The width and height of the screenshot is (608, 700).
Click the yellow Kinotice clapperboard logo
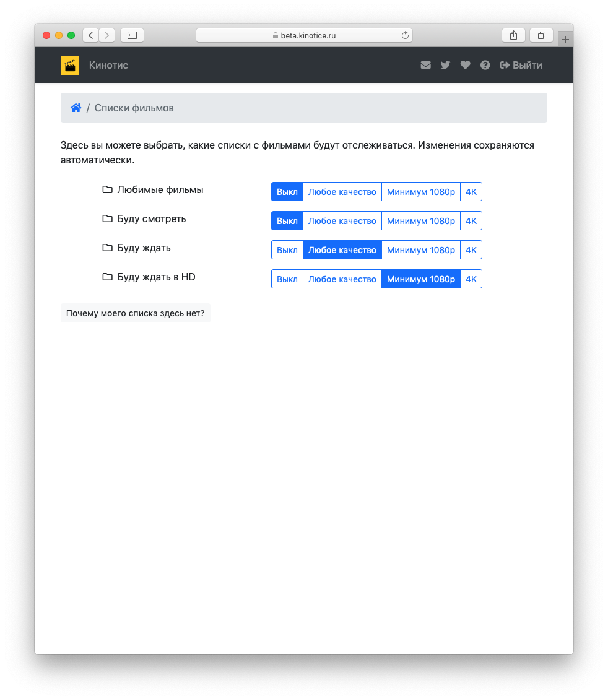(70, 65)
